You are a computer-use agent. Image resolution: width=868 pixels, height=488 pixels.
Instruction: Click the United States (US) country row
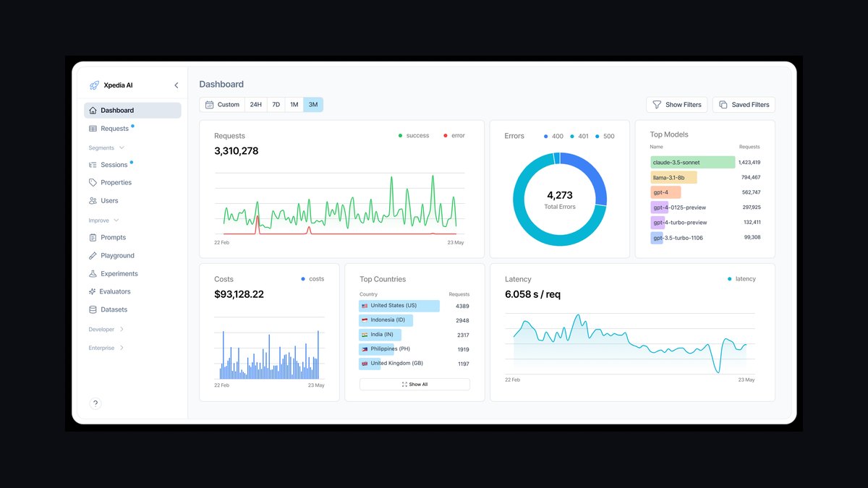tap(414, 306)
